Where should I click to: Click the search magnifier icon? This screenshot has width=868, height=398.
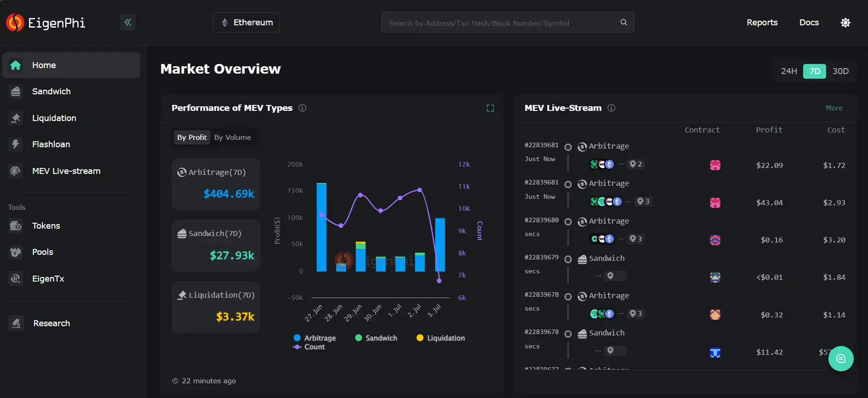(624, 22)
